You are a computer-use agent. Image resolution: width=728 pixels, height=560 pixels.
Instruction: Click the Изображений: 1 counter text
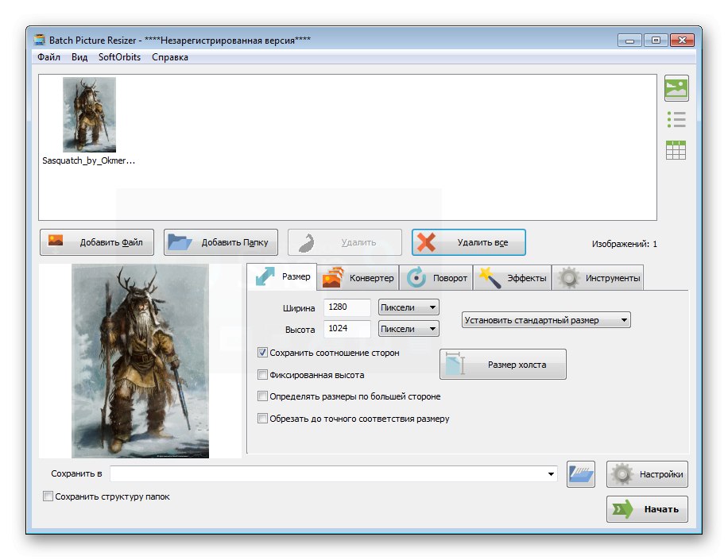625,244
